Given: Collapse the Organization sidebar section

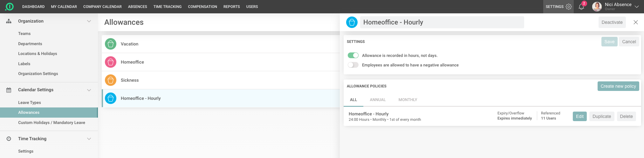Looking at the screenshot, I should [x=89, y=21].
